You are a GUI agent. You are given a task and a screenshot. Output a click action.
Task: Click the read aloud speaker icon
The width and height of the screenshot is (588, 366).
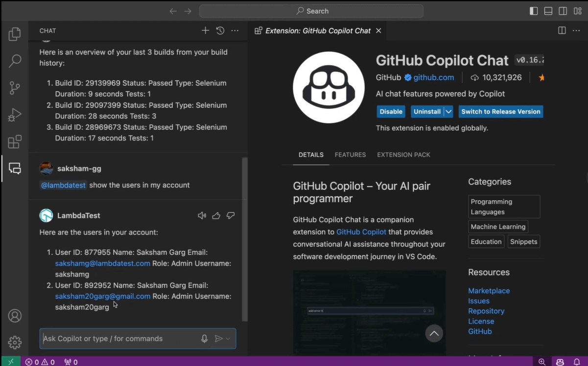tap(202, 216)
